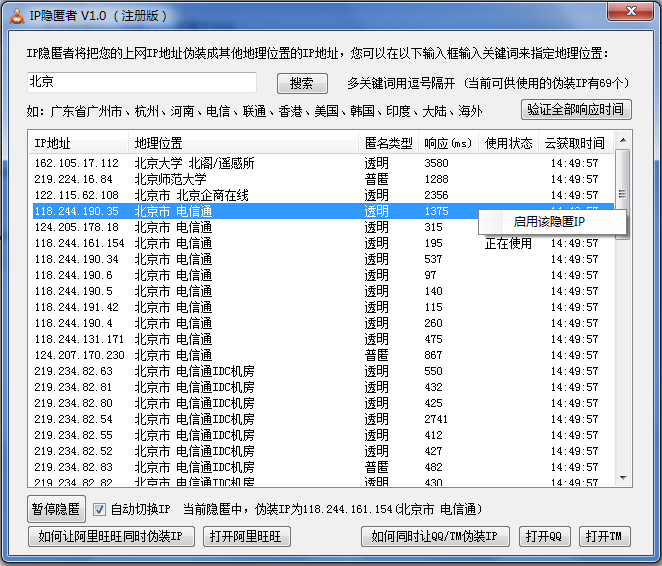This screenshot has height=566, width=662.
Task: Click 北京师范大学 location cell
Action: (x=171, y=179)
